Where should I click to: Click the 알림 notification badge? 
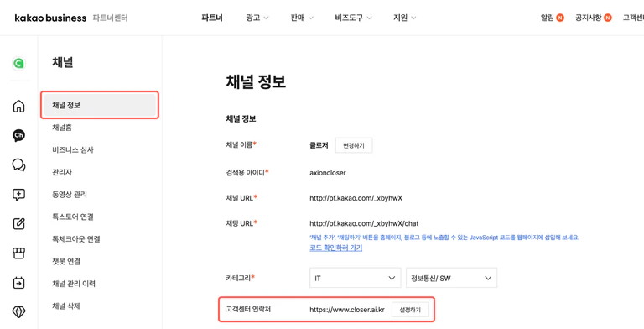[560, 18]
